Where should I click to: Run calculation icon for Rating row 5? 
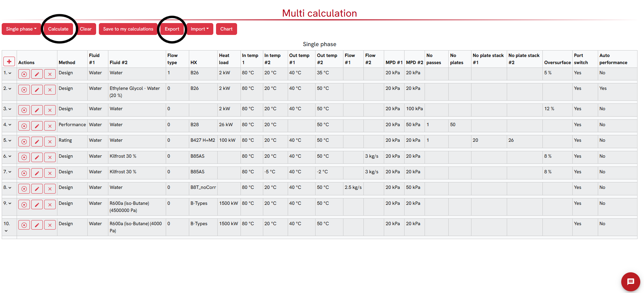pyautogui.click(x=24, y=142)
